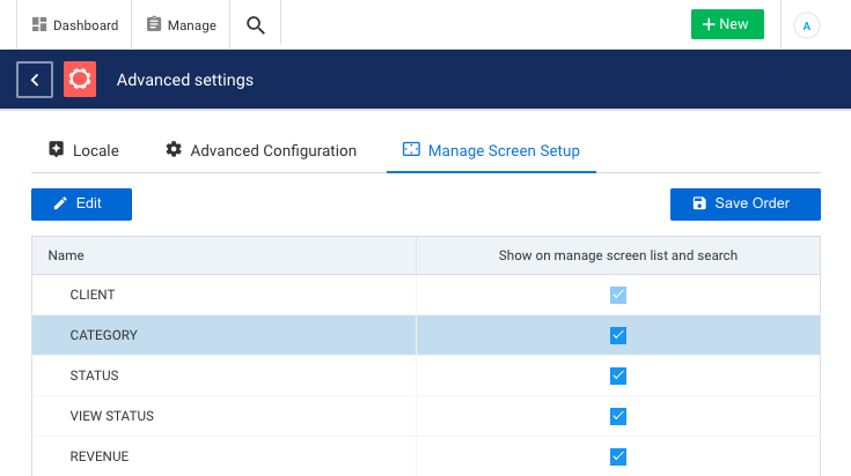Viewport: 851px width, 476px height.
Task: Toggle the CLIENT row checkbox
Action: pos(618,295)
